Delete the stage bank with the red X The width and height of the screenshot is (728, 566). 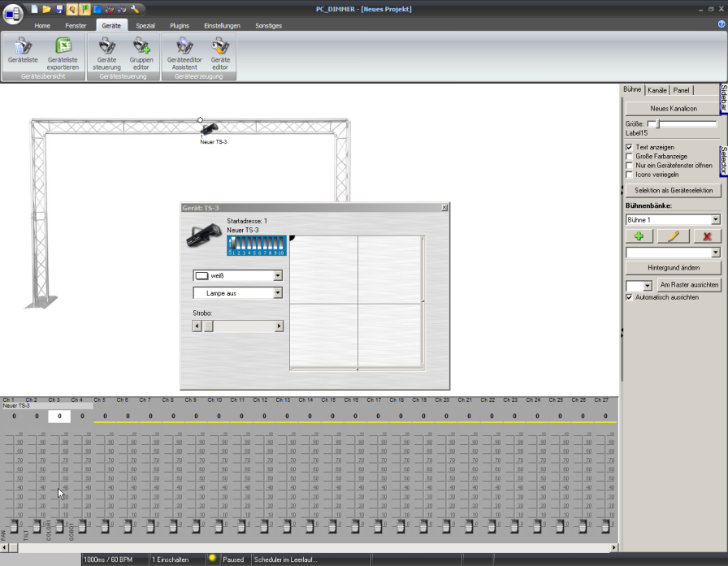[x=707, y=236]
